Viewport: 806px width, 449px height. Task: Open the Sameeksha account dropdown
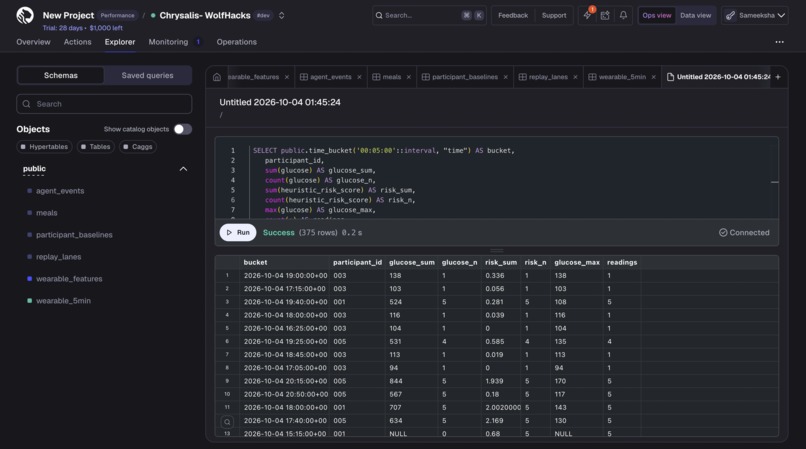coord(755,15)
